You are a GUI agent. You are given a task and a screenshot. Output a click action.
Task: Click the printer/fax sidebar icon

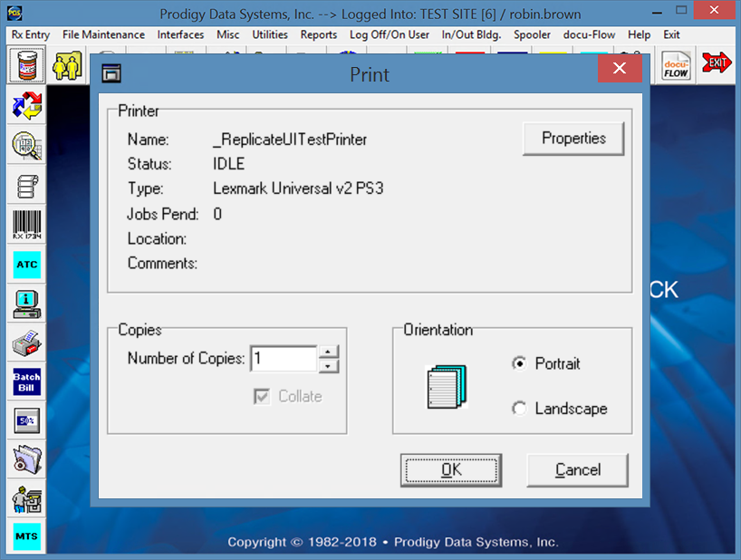pos(27,343)
